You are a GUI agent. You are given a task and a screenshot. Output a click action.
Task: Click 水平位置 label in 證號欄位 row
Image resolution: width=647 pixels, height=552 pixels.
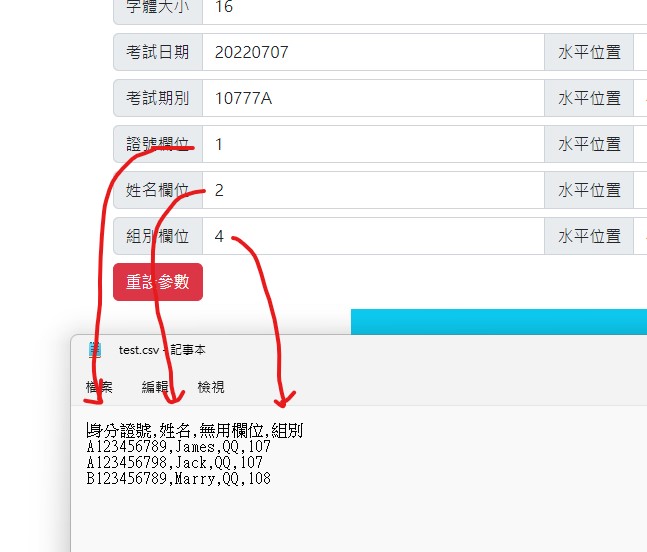[x=589, y=144]
